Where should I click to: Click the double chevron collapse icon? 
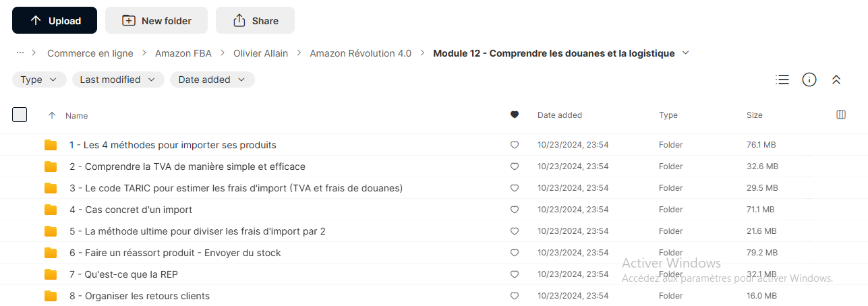[x=836, y=80]
